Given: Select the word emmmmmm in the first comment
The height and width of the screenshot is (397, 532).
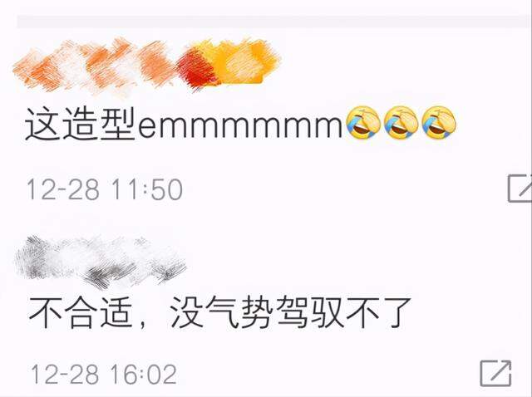Looking at the screenshot, I should coord(240,127).
